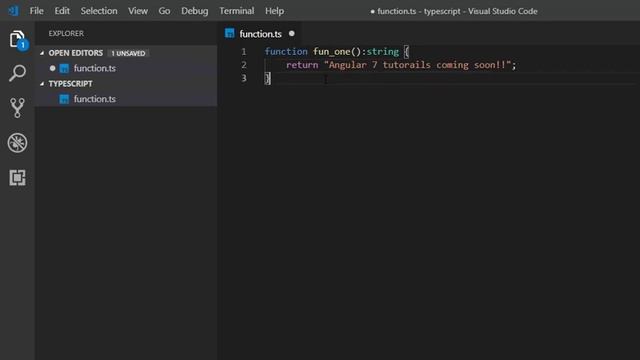Open the Search view icon
Screen dimensions: 640x360
pyautogui.click(x=18, y=73)
